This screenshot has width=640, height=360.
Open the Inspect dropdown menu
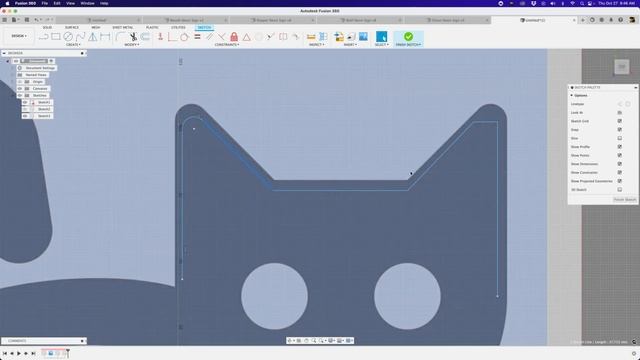coord(317,44)
